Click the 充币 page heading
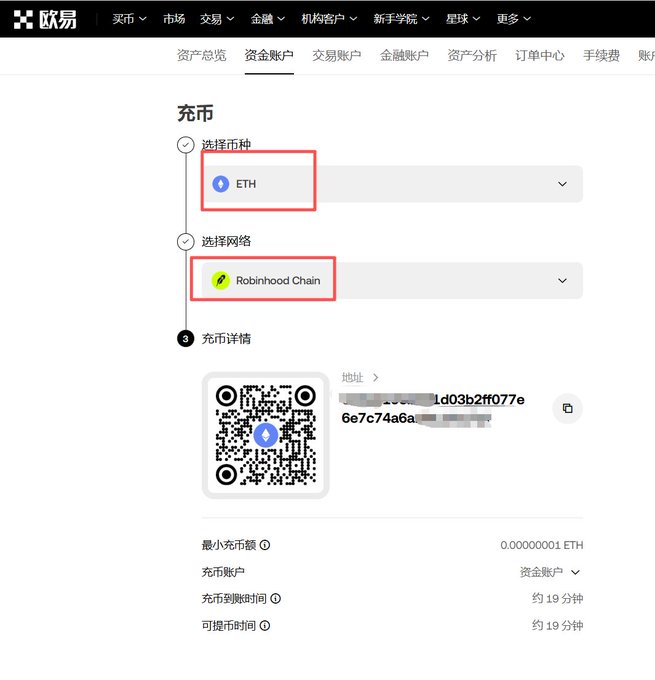Screen dimensions: 655x680 click(x=195, y=113)
